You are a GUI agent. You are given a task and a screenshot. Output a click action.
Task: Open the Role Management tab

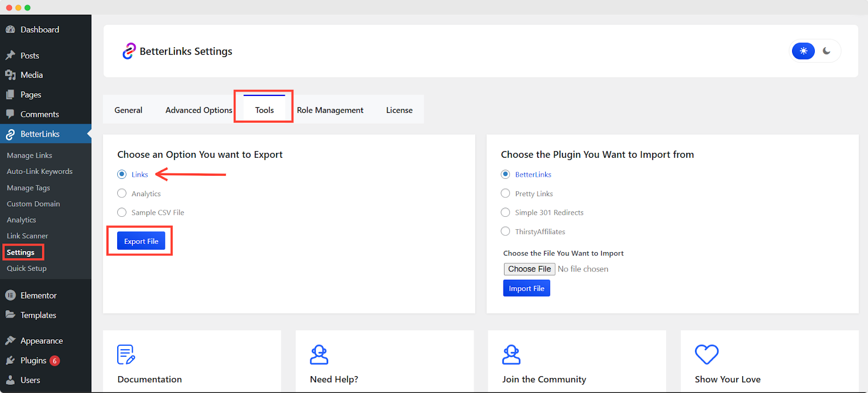coord(330,110)
